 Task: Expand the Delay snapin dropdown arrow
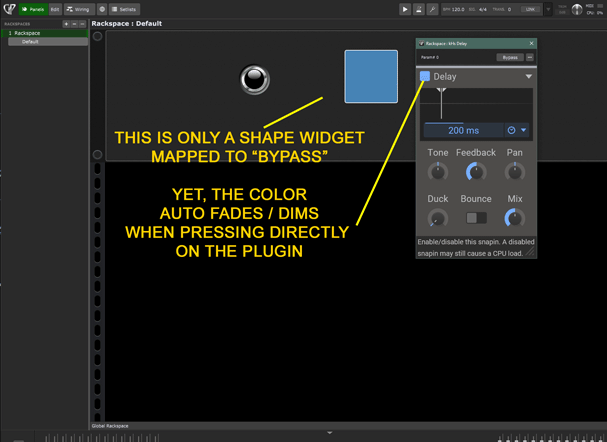click(529, 76)
